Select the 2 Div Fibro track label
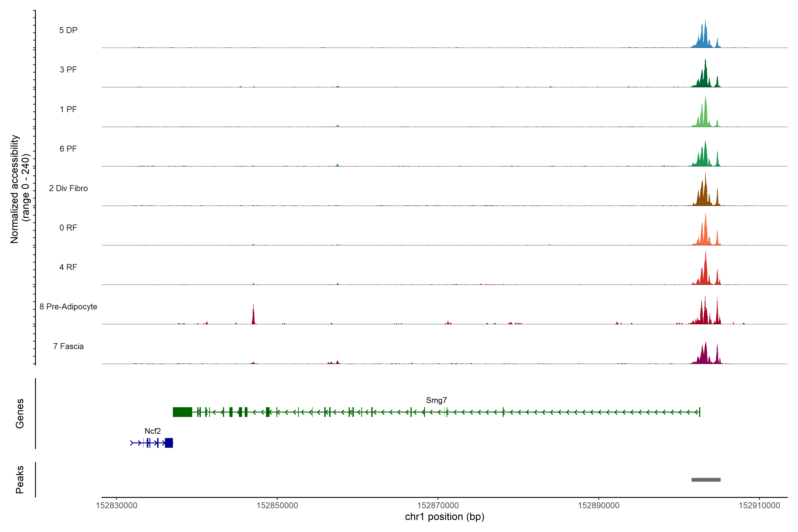Viewport: 798px width, 532px height. pyautogui.click(x=68, y=188)
